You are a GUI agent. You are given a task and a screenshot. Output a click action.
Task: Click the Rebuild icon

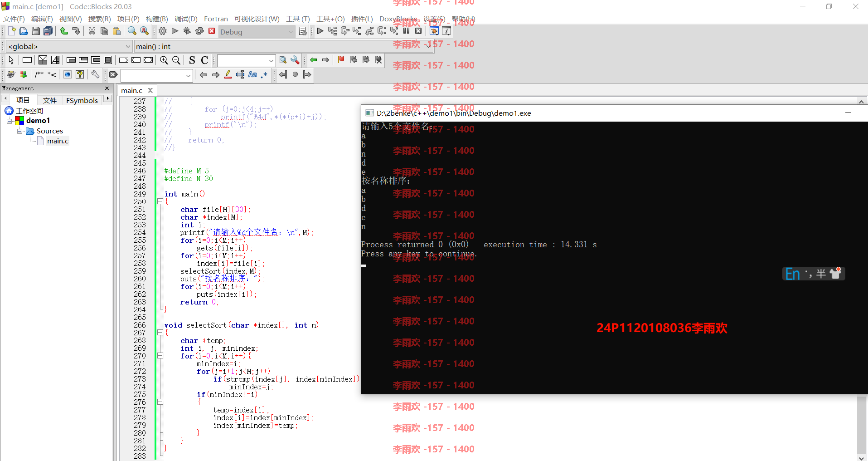199,31
